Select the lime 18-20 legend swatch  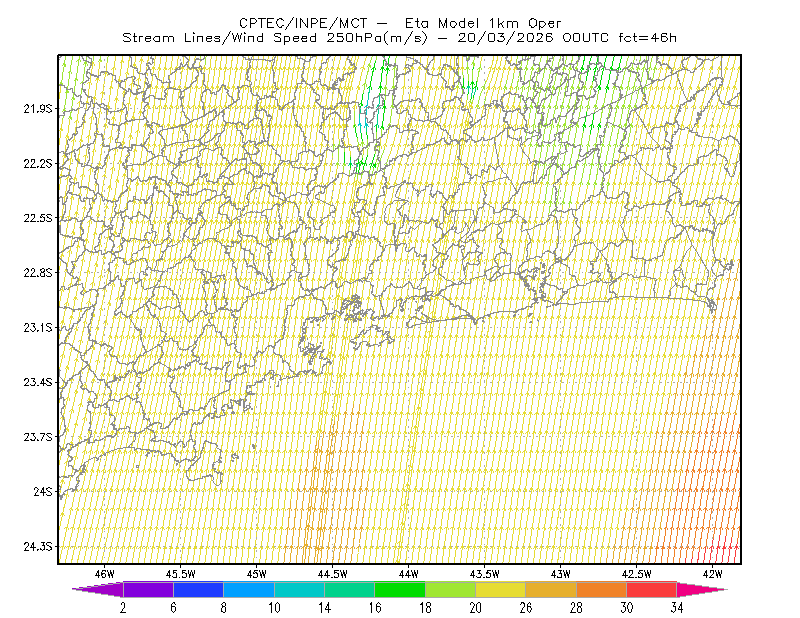[x=451, y=589]
